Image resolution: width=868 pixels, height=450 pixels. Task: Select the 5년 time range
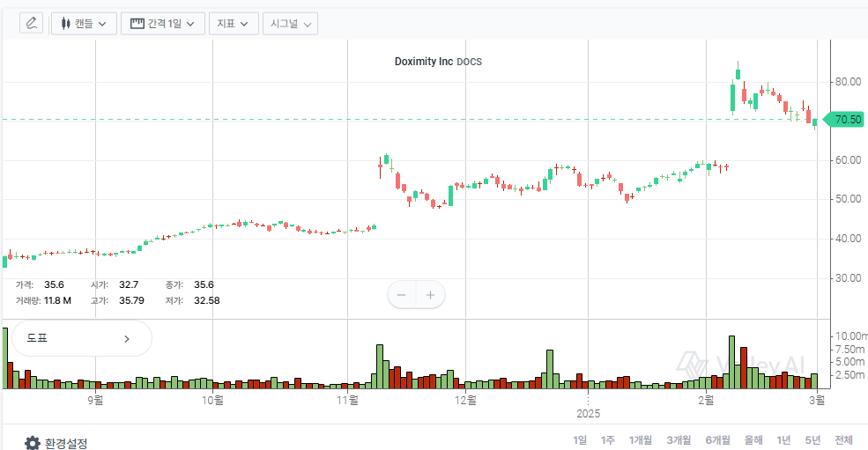pyautogui.click(x=812, y=440)
